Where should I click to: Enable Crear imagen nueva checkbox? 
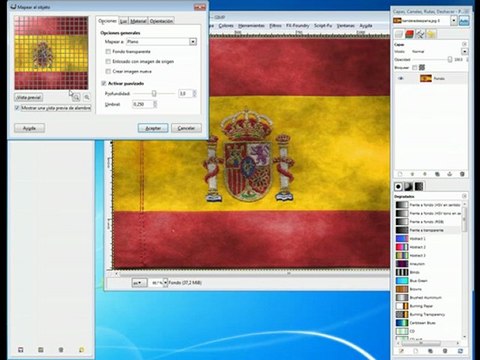click(x=108, y=71)
